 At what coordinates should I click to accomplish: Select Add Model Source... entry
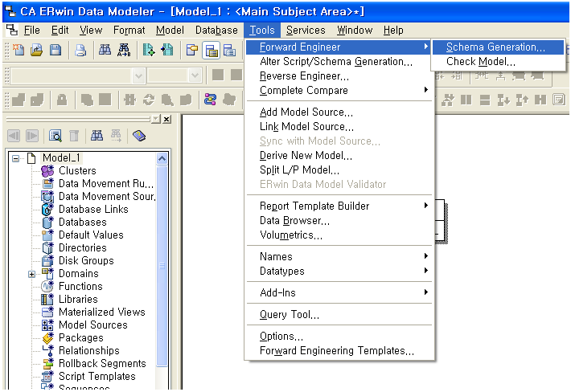click(339, 112)
